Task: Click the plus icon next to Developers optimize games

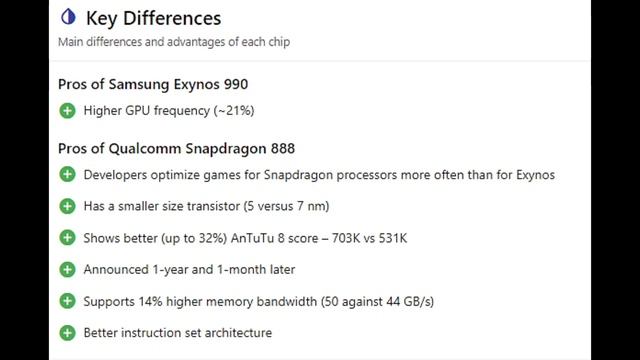Action: pos(67,174)
